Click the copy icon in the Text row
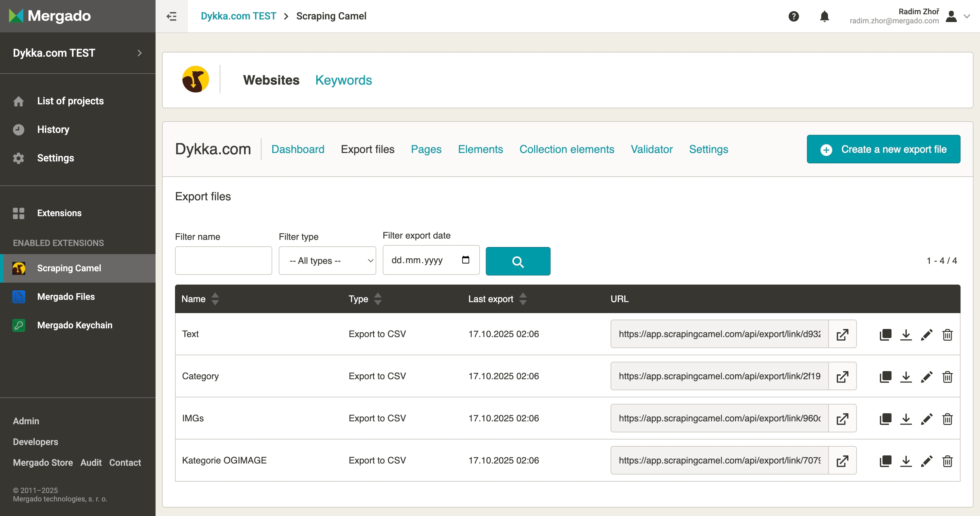 pos(885,334)
